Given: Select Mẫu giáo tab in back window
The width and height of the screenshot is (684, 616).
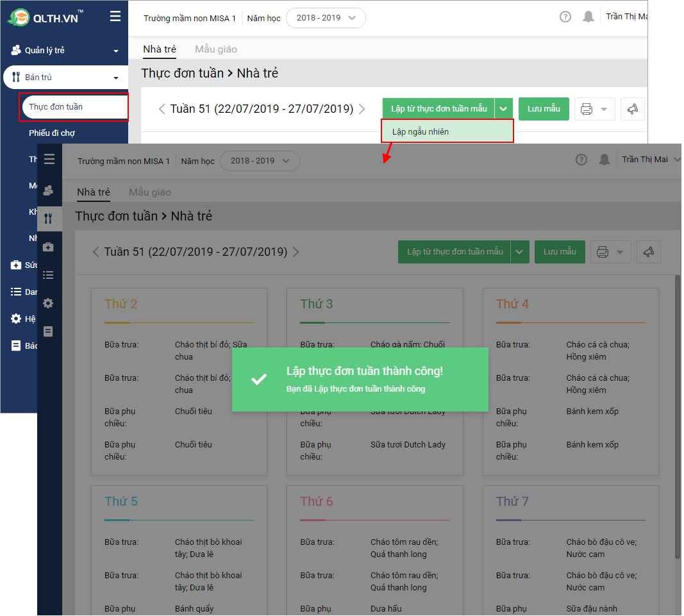Looking at the screenshot, I should (x=216, y=49).
